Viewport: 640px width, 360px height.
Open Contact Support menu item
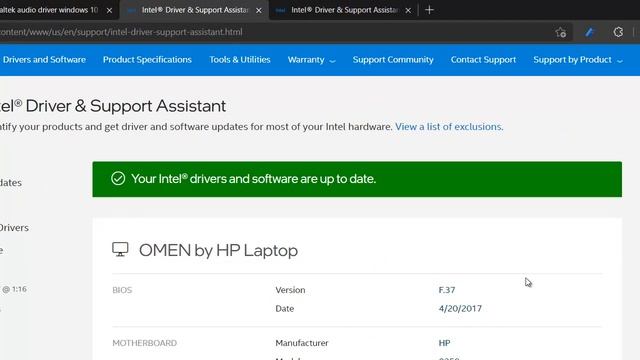(x=483, y=60)
